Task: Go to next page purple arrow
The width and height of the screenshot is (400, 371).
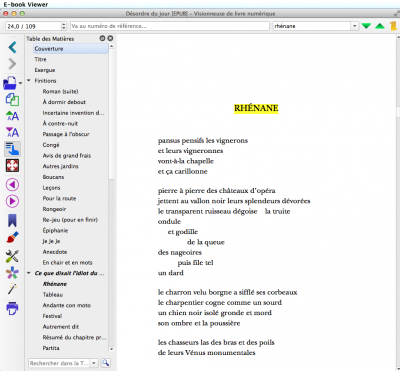Action: point(12,201)
